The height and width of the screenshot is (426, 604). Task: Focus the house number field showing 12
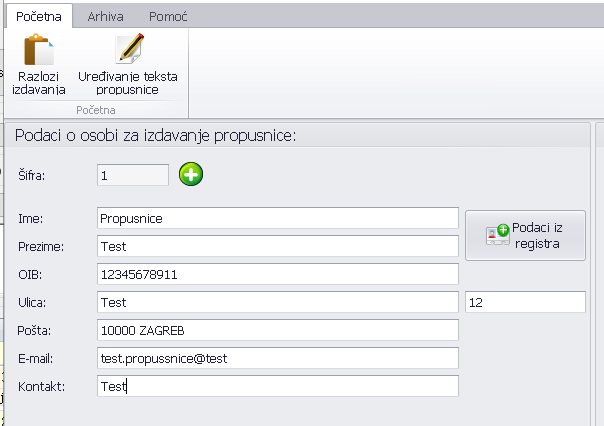pos(525,302)
